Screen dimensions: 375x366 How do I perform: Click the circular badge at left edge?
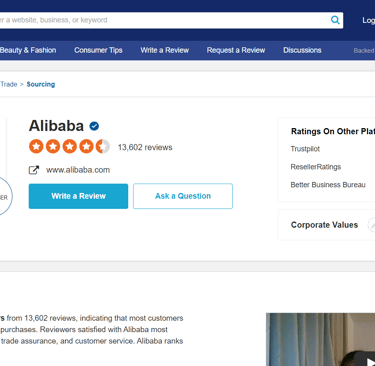point(4,196)
